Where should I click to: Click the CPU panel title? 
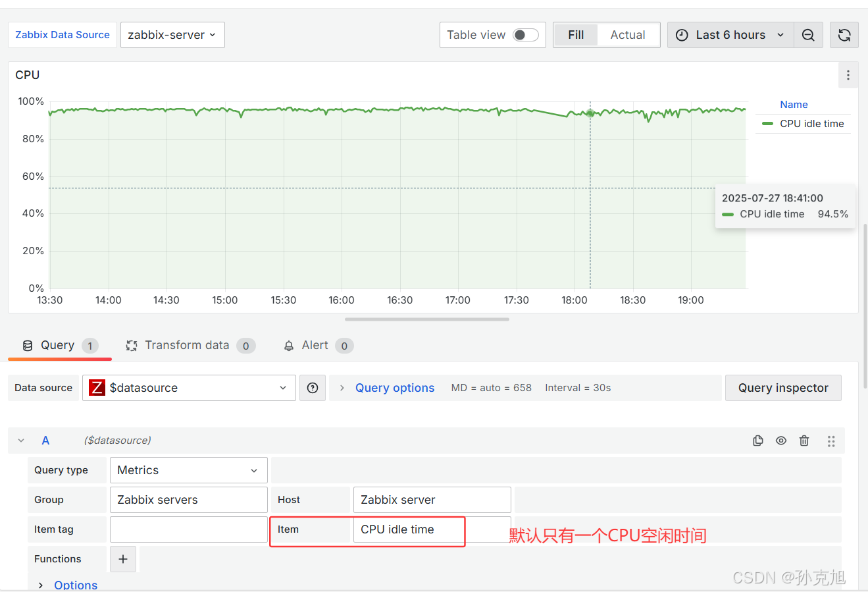coord(28,75)
